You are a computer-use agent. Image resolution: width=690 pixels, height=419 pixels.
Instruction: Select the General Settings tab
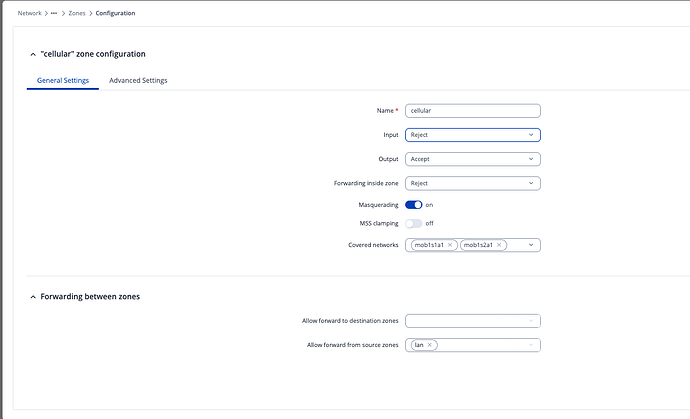62,80
